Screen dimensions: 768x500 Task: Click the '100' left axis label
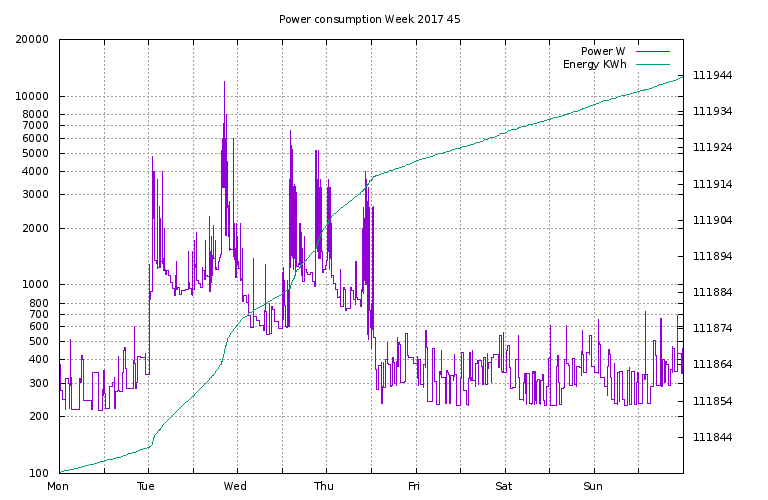pyautogui.click(x=39, y=473)
